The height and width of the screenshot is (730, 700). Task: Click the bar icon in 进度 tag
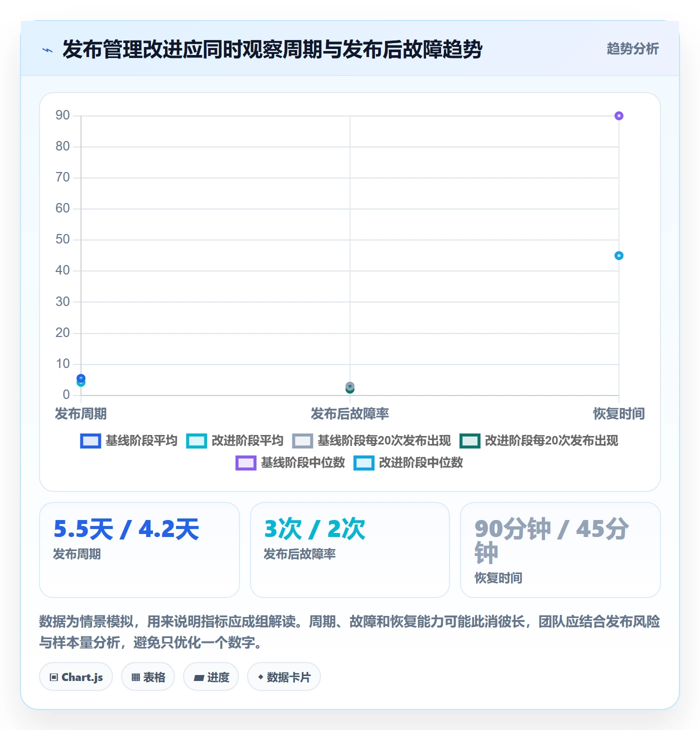(199, 678)
